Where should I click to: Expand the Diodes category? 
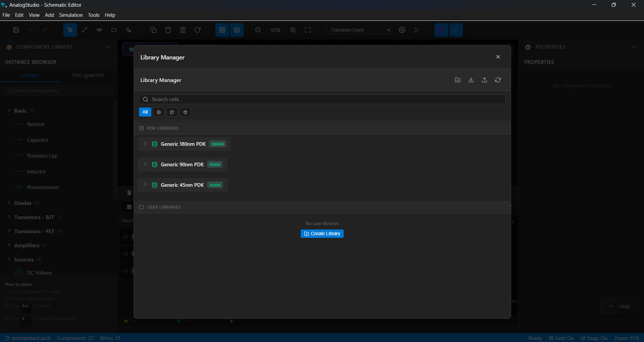pyautogui.click(x=9, y=203)
